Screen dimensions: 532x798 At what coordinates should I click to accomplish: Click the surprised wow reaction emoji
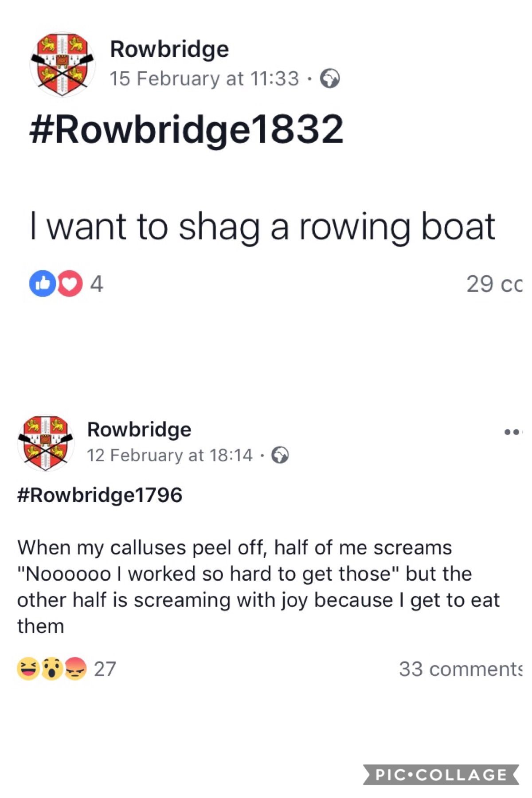52,669
